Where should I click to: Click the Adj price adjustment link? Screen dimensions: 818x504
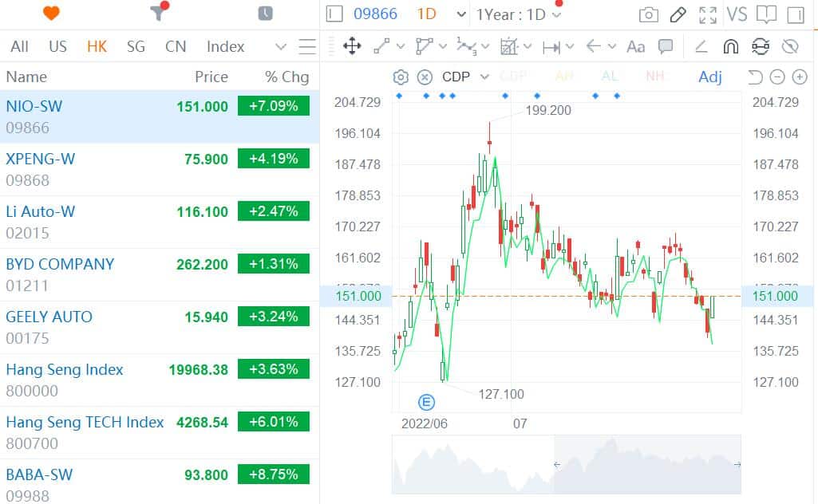709,76
